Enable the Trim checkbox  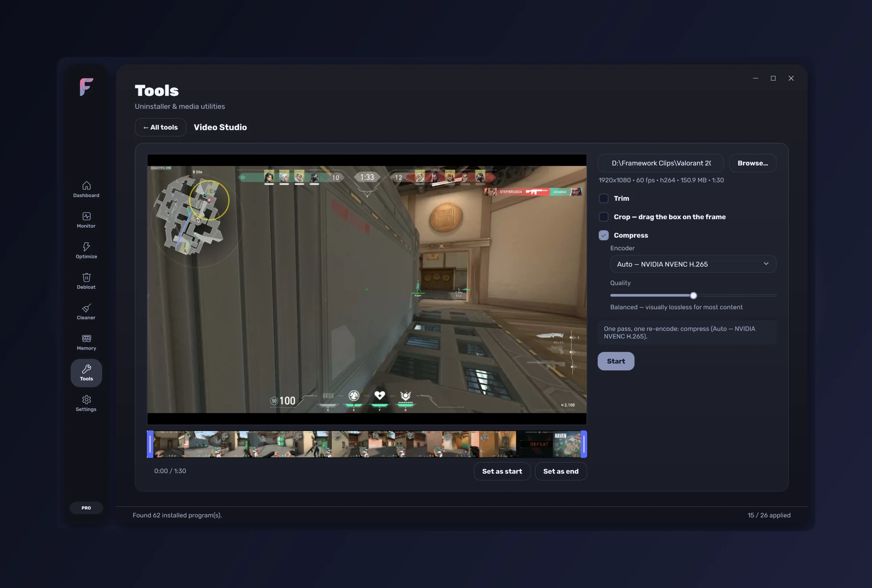pyautogui.click(x=603, y=198)
